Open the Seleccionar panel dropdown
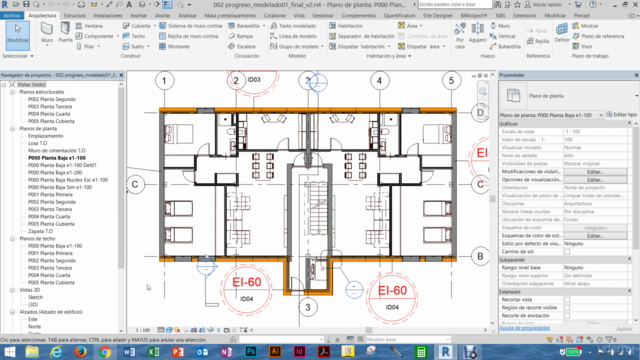This screenshot has width=640, height=360. [x=18, y=56]
